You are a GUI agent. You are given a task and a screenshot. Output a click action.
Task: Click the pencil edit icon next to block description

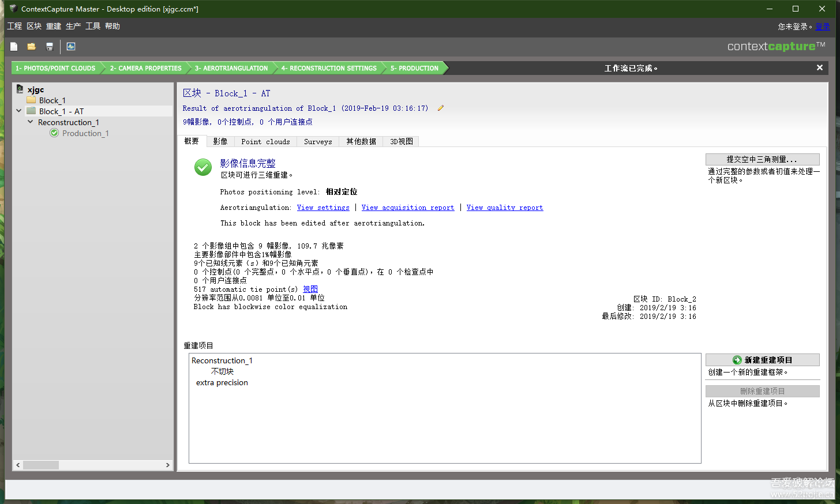[x=441, y=108]
